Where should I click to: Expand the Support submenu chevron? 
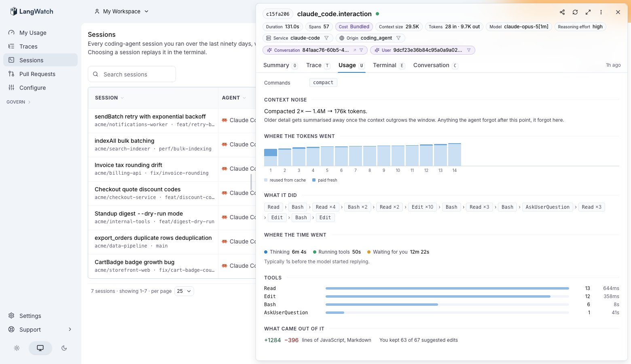[x=70, y=329]
